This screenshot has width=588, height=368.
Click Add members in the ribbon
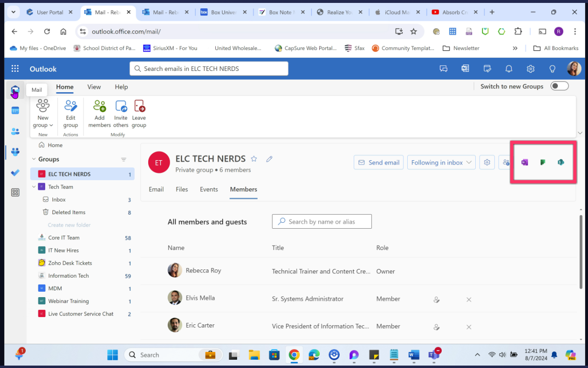pyautogui.click(x=100, y=114)
